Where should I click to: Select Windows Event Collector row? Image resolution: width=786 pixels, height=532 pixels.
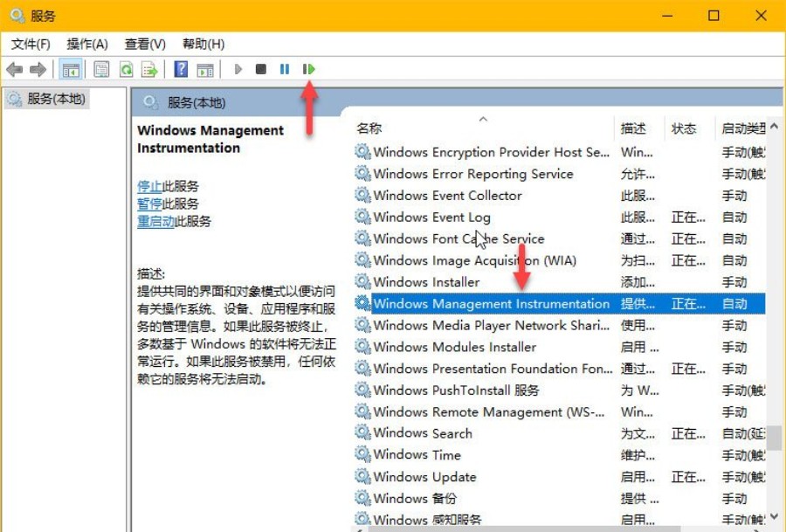coord(560,196)
